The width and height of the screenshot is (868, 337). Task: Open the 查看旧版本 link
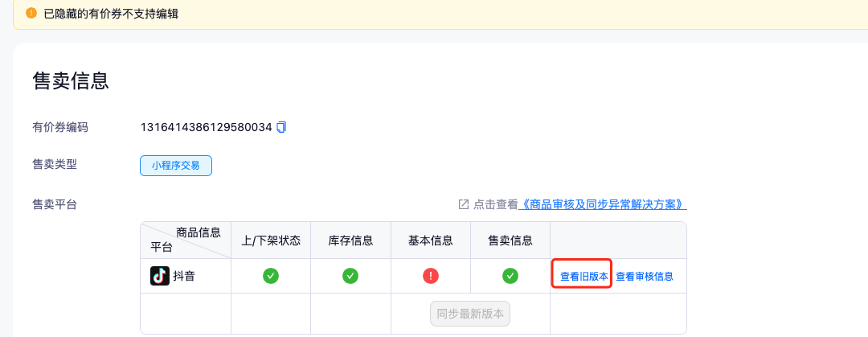point(584,277)
